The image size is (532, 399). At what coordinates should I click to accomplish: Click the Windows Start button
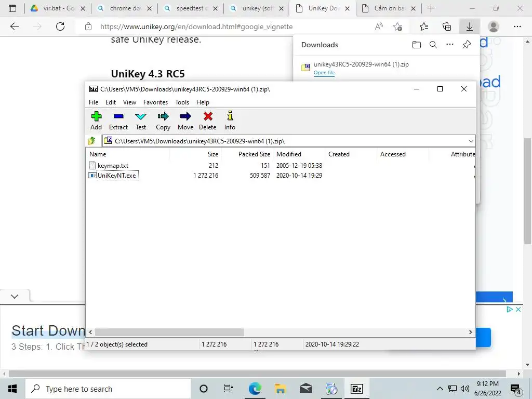point(12,389)
